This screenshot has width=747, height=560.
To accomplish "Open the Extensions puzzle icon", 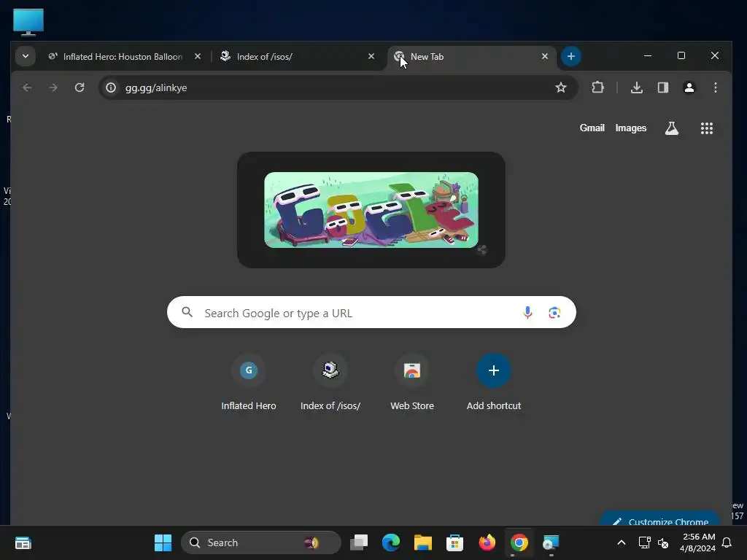I will pos(597,87).
